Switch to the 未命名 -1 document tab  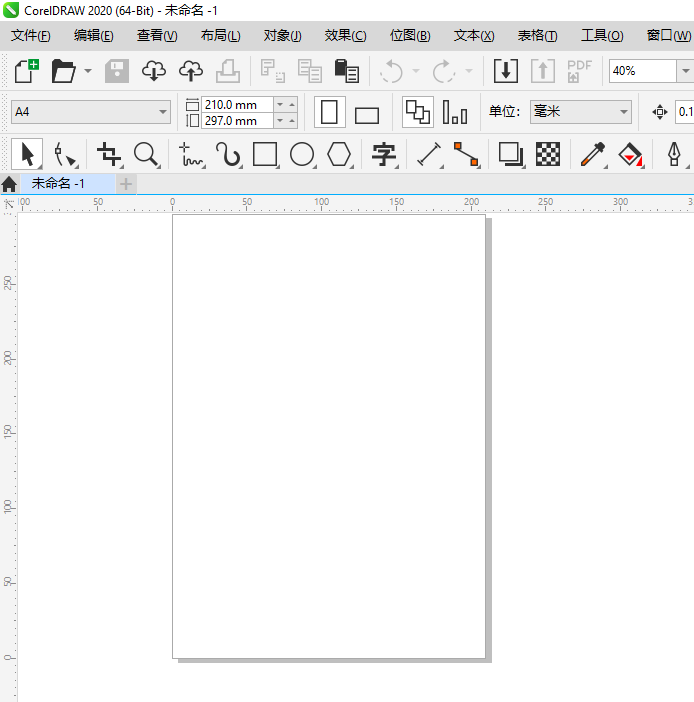pyautogui.click(x=58, y=184)
